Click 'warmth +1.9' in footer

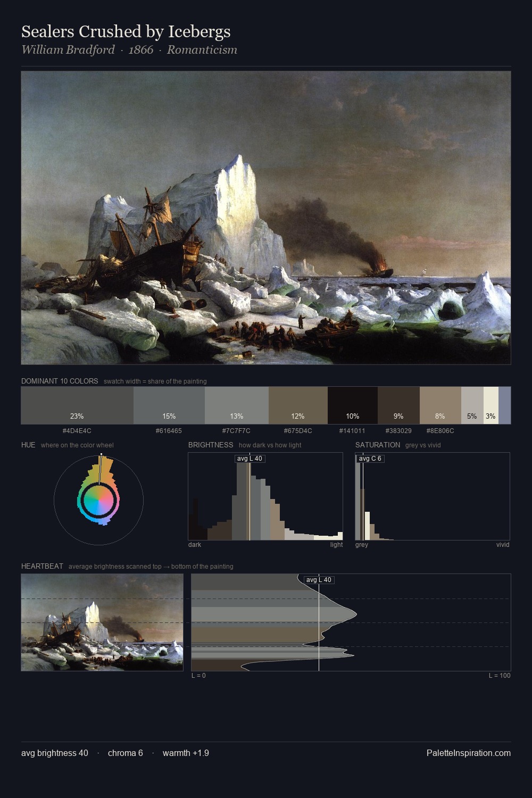point(186,753)
